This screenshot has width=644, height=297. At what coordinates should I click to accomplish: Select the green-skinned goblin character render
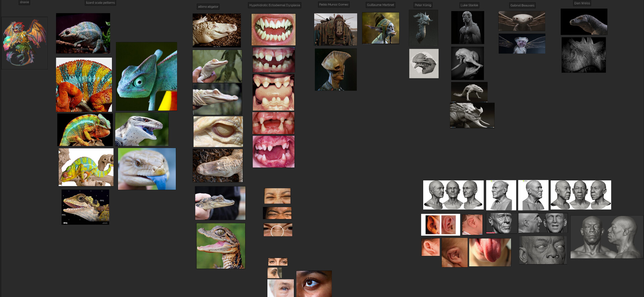pyautogui.click(x=381, y=28)
